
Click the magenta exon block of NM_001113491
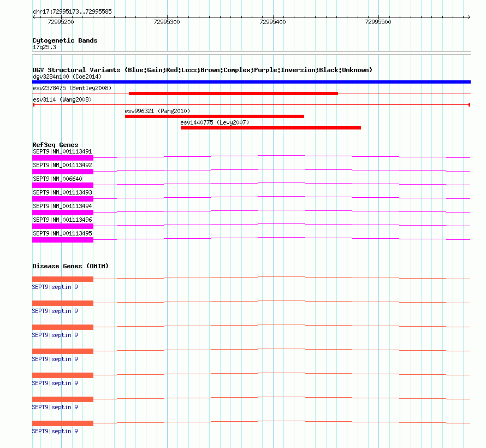[63, 158]
